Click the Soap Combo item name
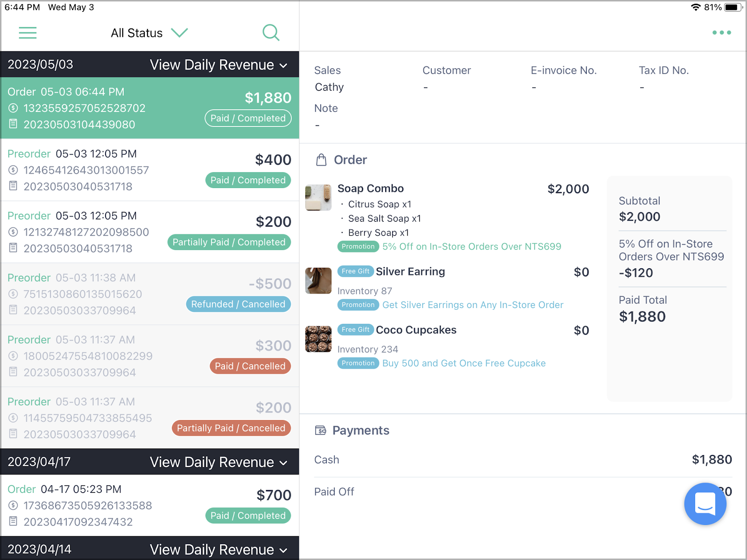The height and width of the screenshot is (560, 747). pyautogui.click(x=371, y=189)
